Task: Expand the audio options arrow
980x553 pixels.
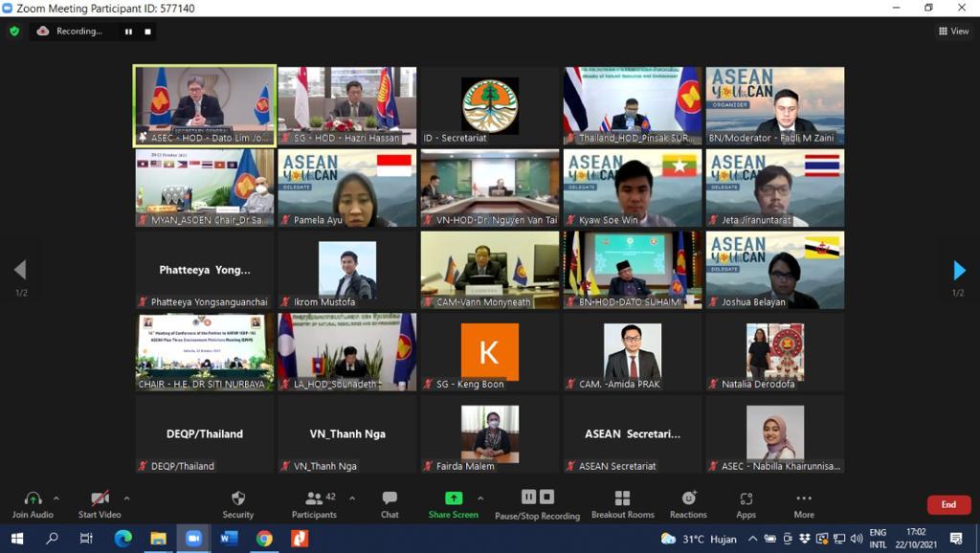Action: pyautogui.click(x=56, y=498)
